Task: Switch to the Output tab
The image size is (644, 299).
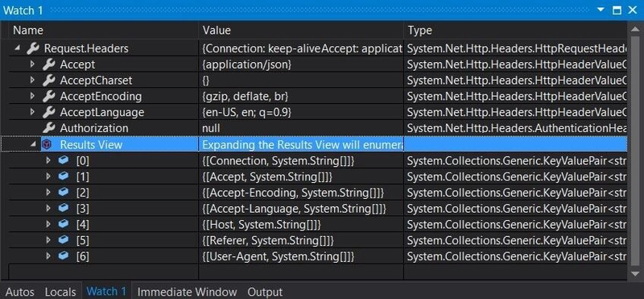Action: point(265,292)
